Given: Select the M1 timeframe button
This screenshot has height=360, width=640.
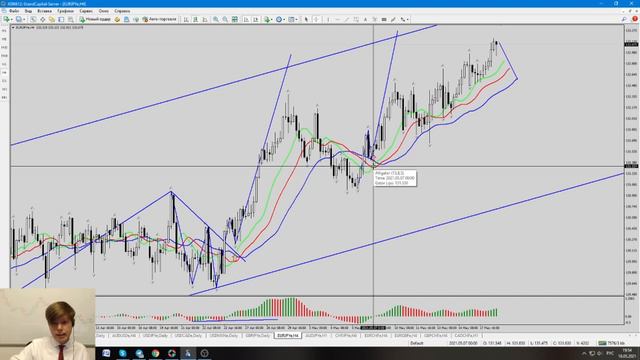Looking at the screenshot, I should click(4, 31).
